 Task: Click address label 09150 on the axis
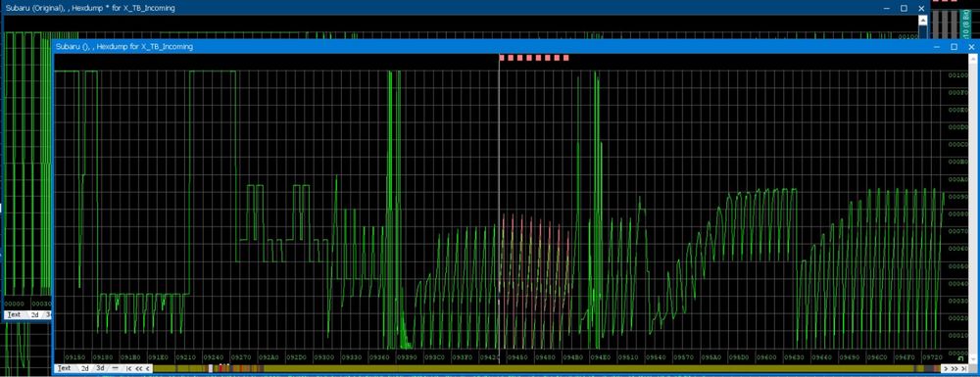pos(75,357)
